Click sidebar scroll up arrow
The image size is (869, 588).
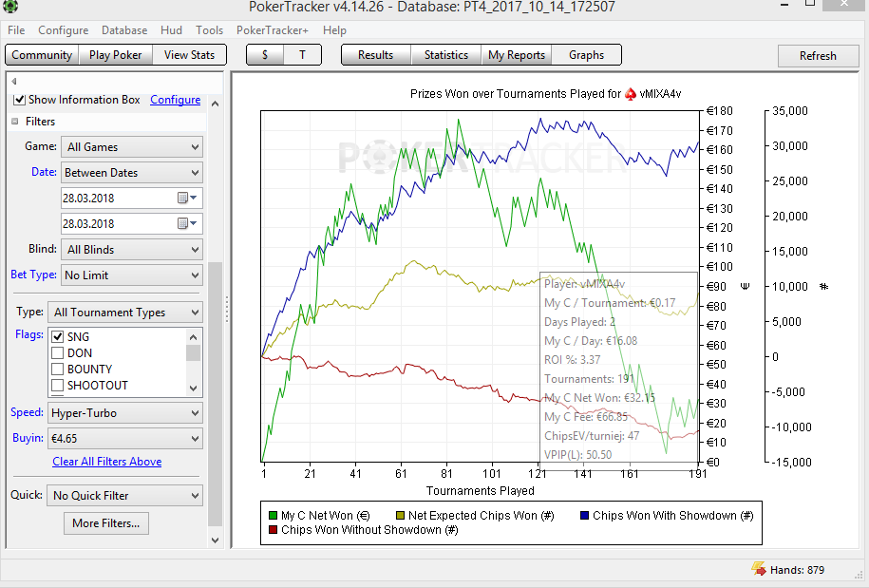pyautogui.click(x=215, y=104)
